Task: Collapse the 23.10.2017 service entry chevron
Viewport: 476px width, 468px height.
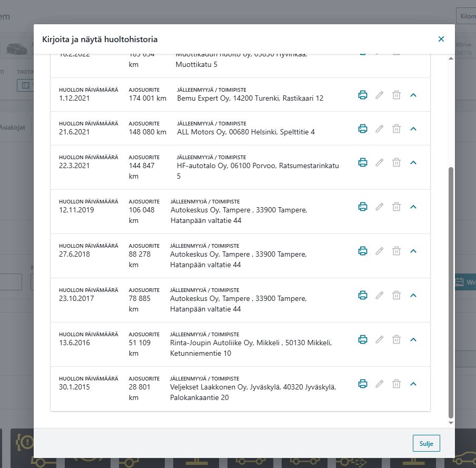Action: [413, 295]
